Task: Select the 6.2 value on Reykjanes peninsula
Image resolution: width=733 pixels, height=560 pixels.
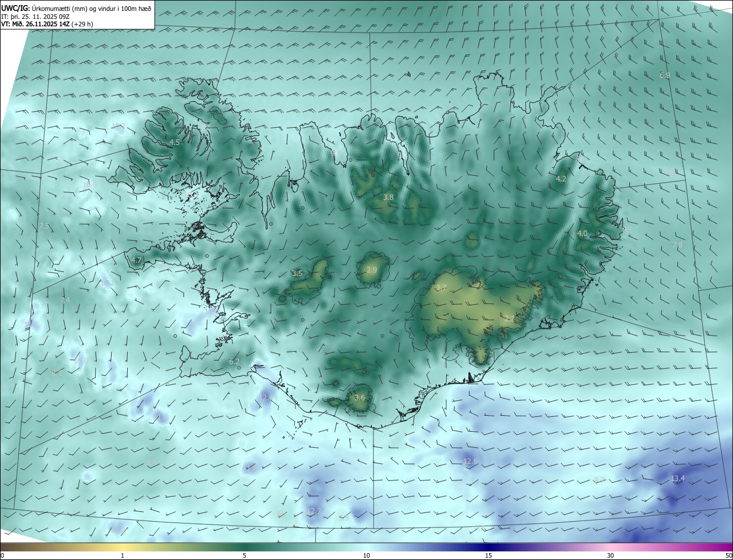Action: [234, 361]
